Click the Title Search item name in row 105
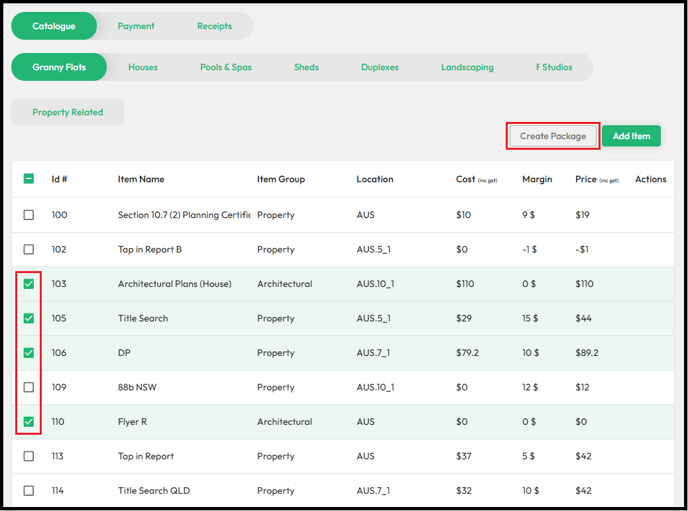This screenshot has width=688, height=511. click(143, 318)
